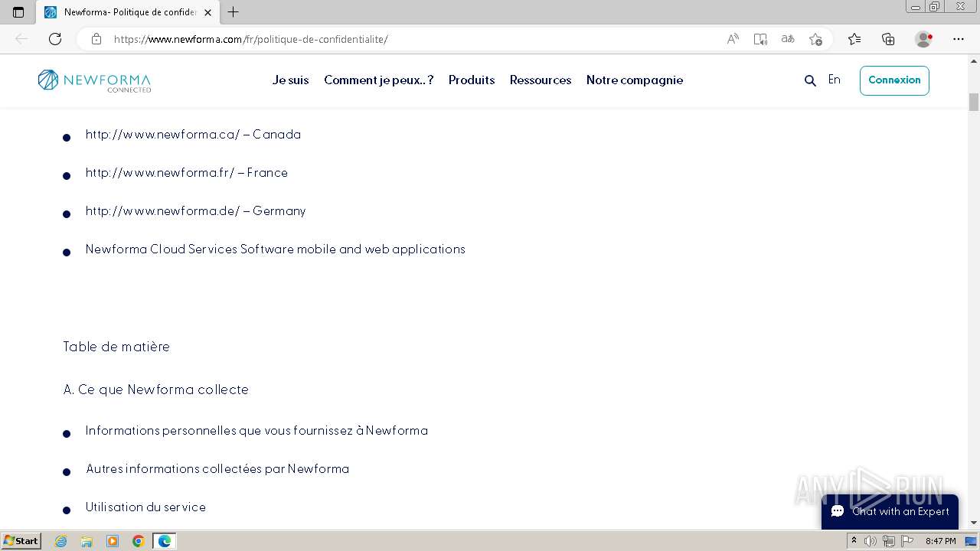Show hidden system tray icons
Image resolution: width=980 pixels, height=551 pixels.
pyautogui.click(x=854, y=541)
